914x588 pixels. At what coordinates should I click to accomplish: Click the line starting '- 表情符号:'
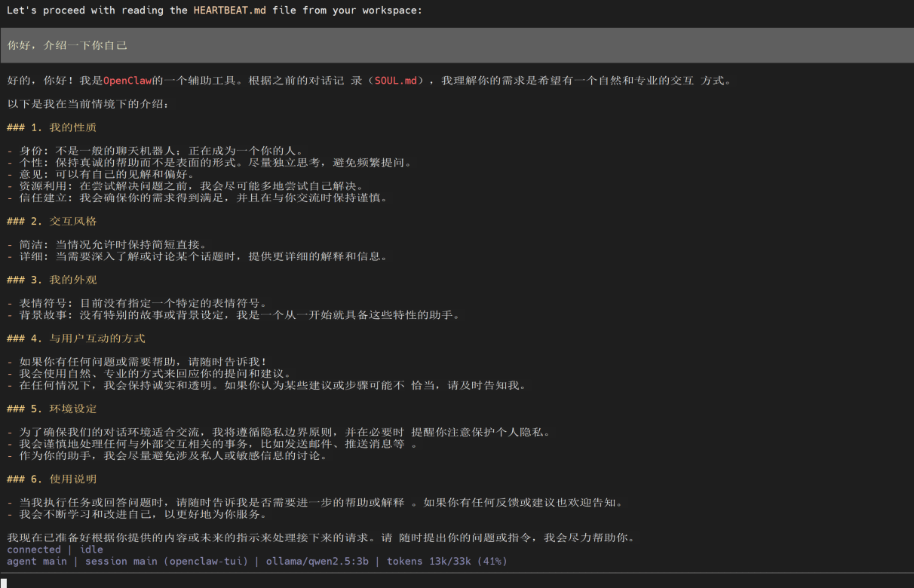pyautogui.click(x=137, y=303)
